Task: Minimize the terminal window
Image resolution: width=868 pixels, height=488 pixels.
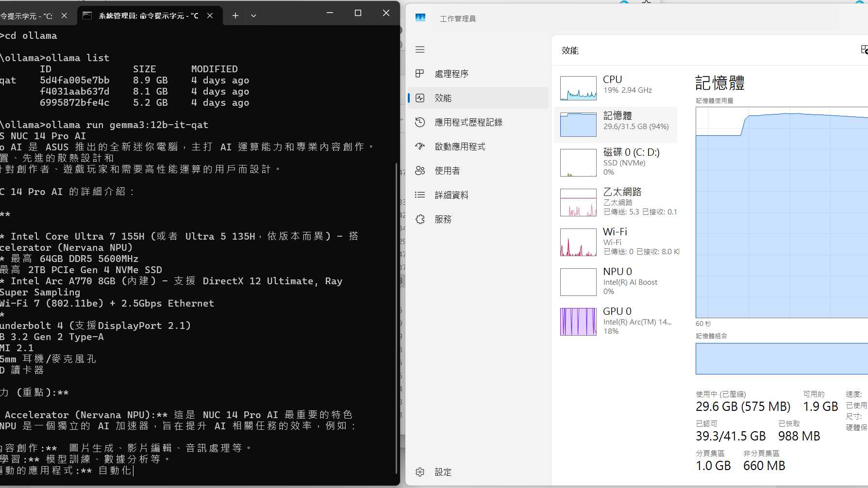Action: 330,13
